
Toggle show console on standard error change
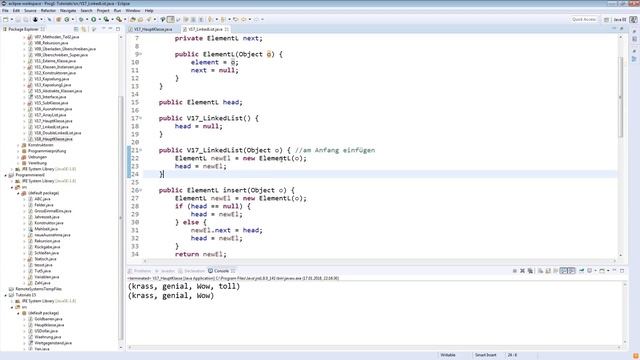pos(571,271)
